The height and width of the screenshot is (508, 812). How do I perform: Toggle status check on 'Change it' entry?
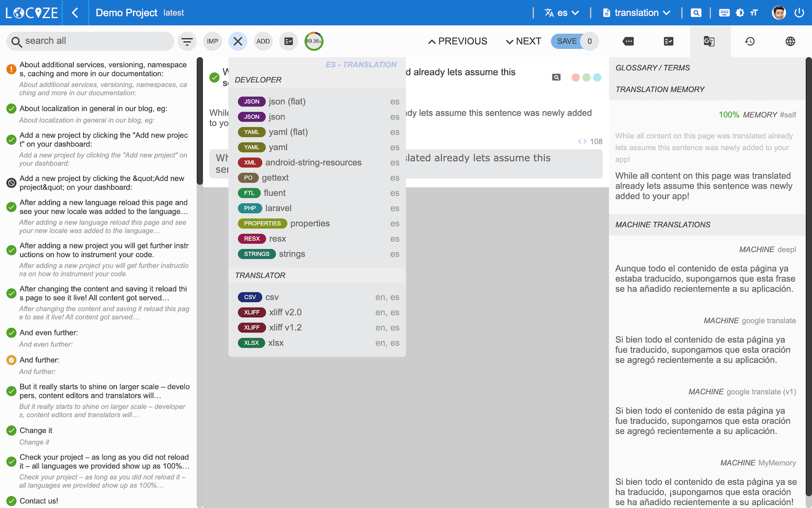tap(11, 431)
